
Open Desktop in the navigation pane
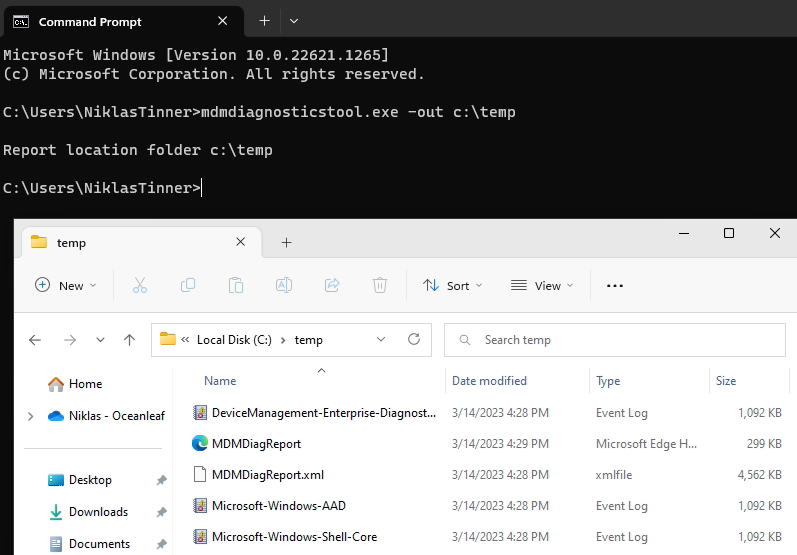(x=90, y=480)
